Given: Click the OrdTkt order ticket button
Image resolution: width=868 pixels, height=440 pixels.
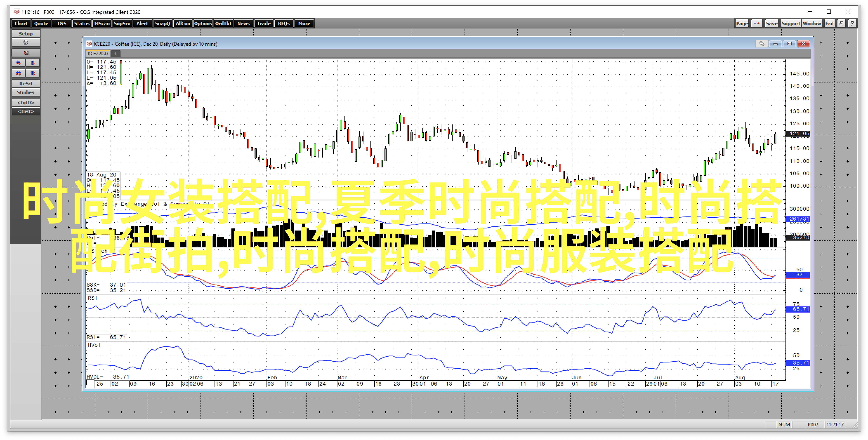Looking at the screenshot, I should pyautogui.click(x=223, y=23).
